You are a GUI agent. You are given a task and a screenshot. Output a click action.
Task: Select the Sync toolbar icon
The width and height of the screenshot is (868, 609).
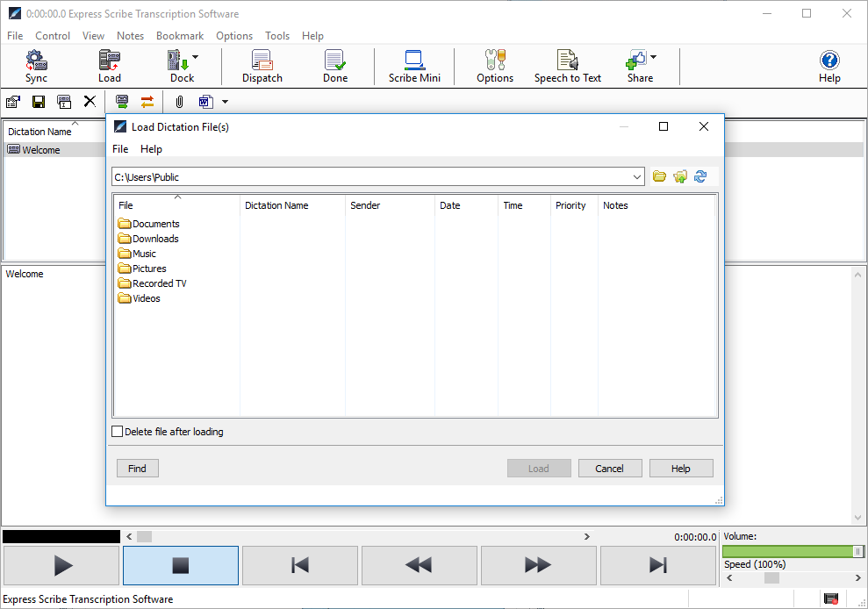pyautogui.click(x=36, y=64)
